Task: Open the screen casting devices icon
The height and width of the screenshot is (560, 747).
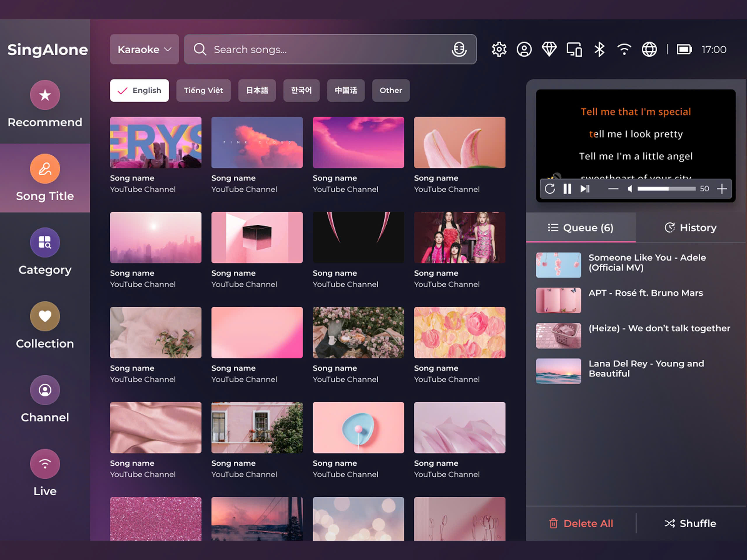Action: point(574,50)
